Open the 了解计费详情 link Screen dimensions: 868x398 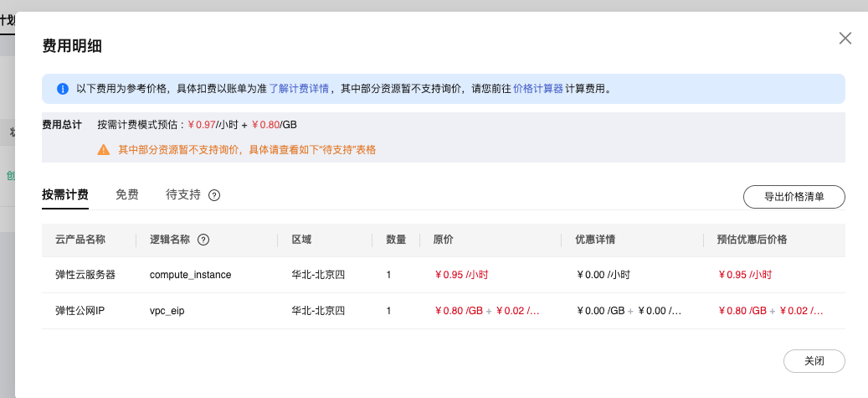tap(299, 89)
